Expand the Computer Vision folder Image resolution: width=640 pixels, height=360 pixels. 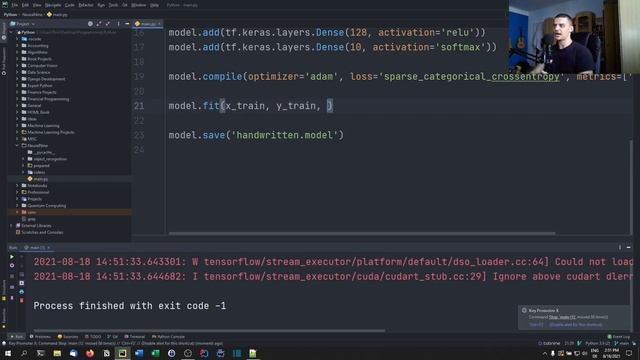pyautogui.click(x=18, y=65)
